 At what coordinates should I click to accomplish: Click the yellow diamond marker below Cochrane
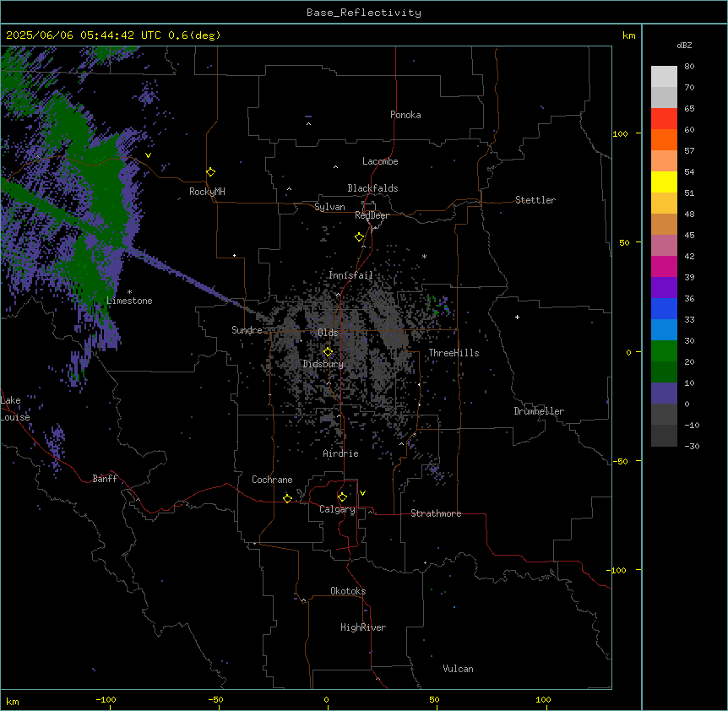[x=287, y=499]
